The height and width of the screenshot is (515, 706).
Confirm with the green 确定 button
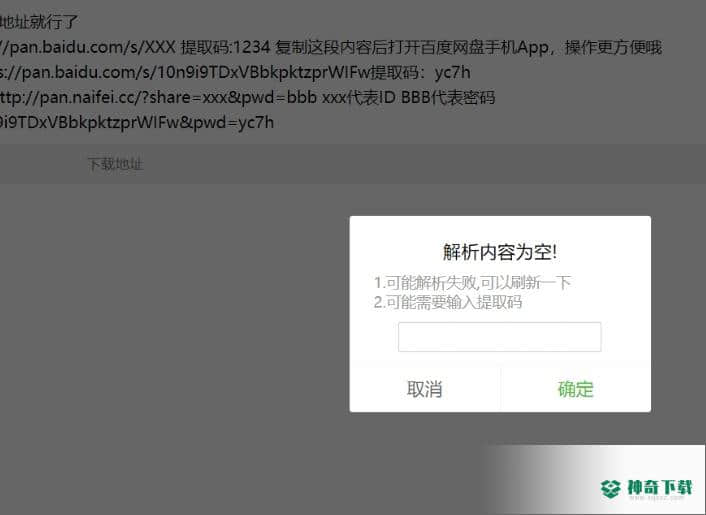[x=575, y=389]
